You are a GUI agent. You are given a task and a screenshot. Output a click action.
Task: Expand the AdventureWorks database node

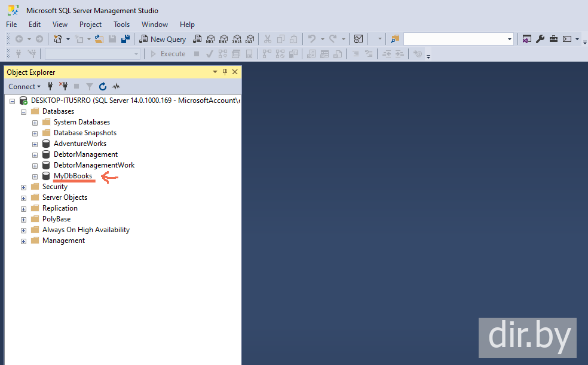[35, 144]
